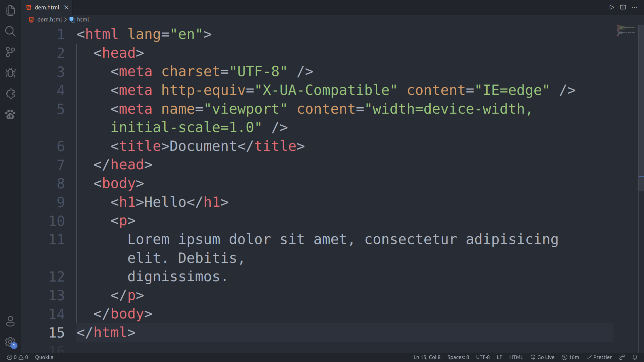
Task: Click html breadcrumb item
Action: (83, 19)
